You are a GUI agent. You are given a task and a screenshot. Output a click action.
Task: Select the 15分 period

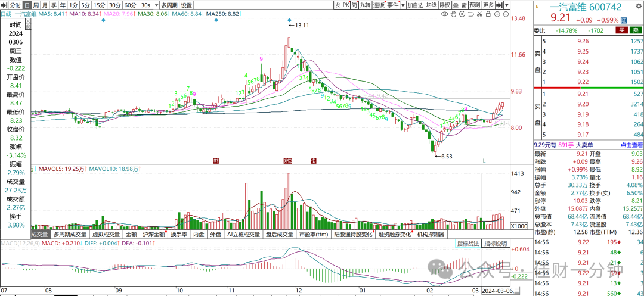click(x=99, y=5)
